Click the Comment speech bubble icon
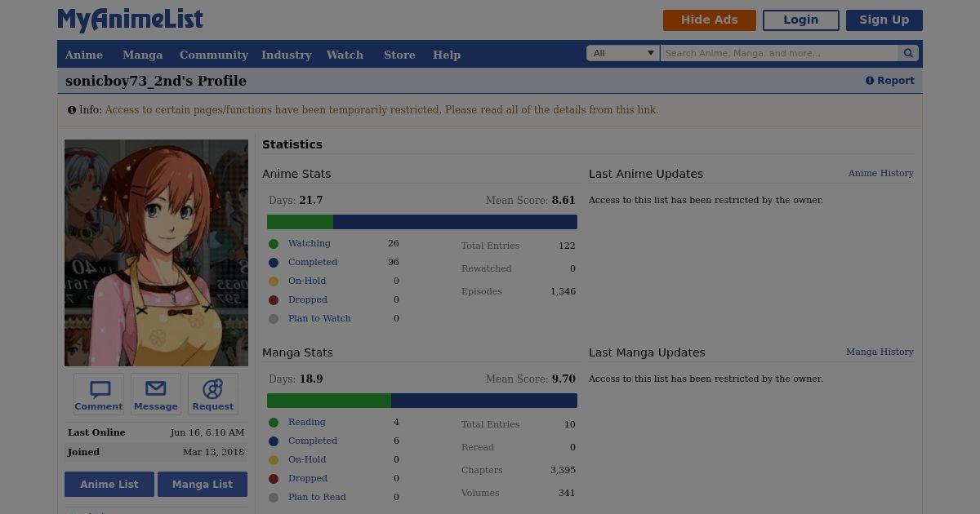980x514 pixels. [100, 389]
